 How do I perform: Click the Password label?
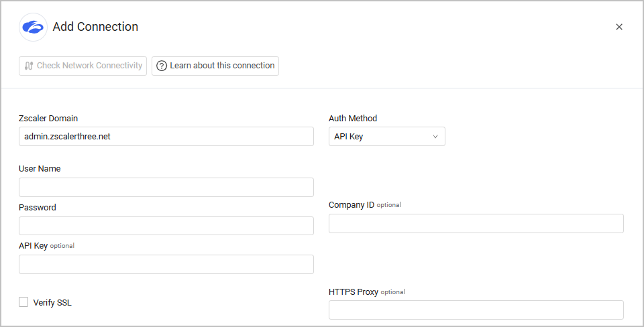click(x=38, y=207)
